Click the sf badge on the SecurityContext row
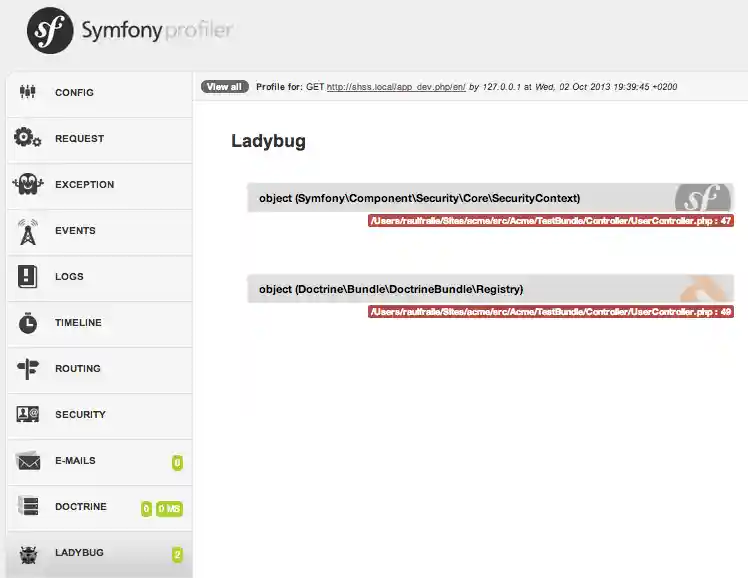This screenshot has width=748, height=578. 703,198
